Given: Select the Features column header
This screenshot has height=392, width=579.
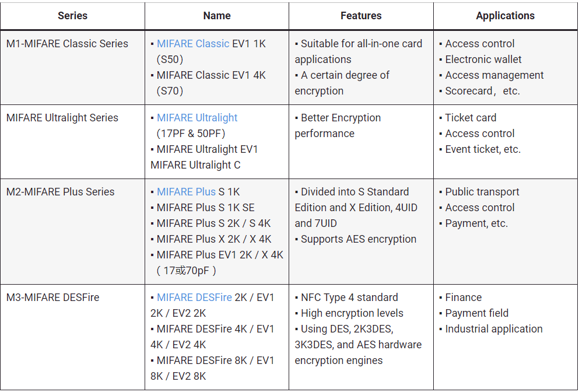Looking at the screenshot, I should (x=361, y=16).
